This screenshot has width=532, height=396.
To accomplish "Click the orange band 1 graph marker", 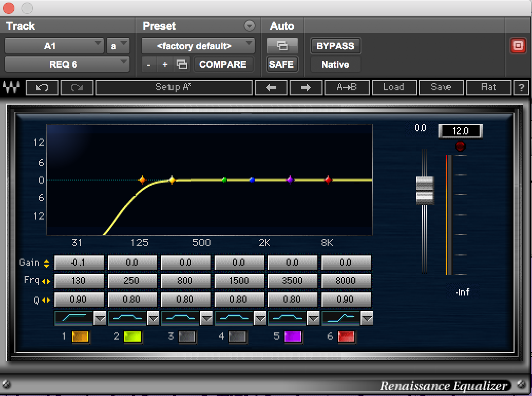I will click(142, 180).
